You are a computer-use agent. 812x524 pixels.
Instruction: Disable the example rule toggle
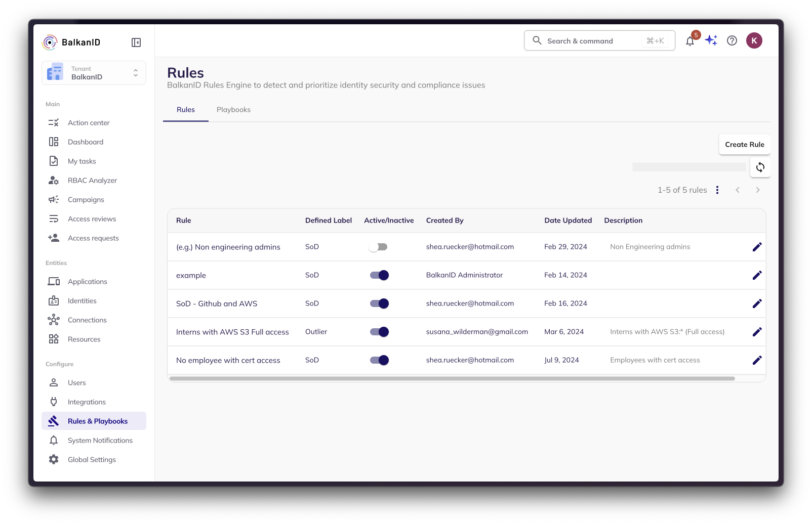click(379, 275)
